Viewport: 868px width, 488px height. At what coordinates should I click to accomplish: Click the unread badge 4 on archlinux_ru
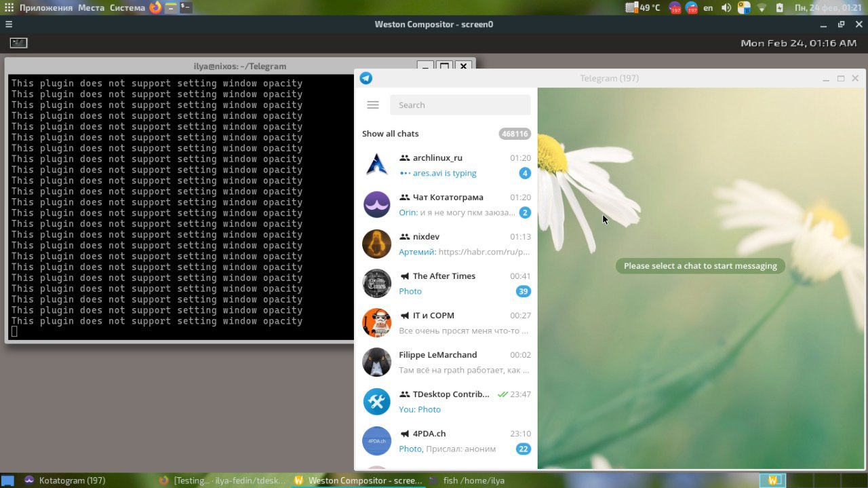(525, 173)
